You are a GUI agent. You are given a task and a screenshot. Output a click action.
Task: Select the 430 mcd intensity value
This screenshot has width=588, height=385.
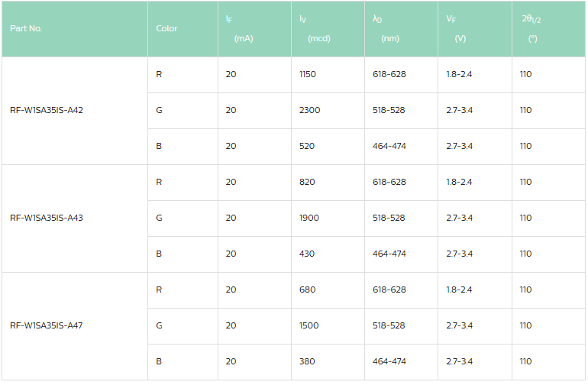click(x=307, y=254)
